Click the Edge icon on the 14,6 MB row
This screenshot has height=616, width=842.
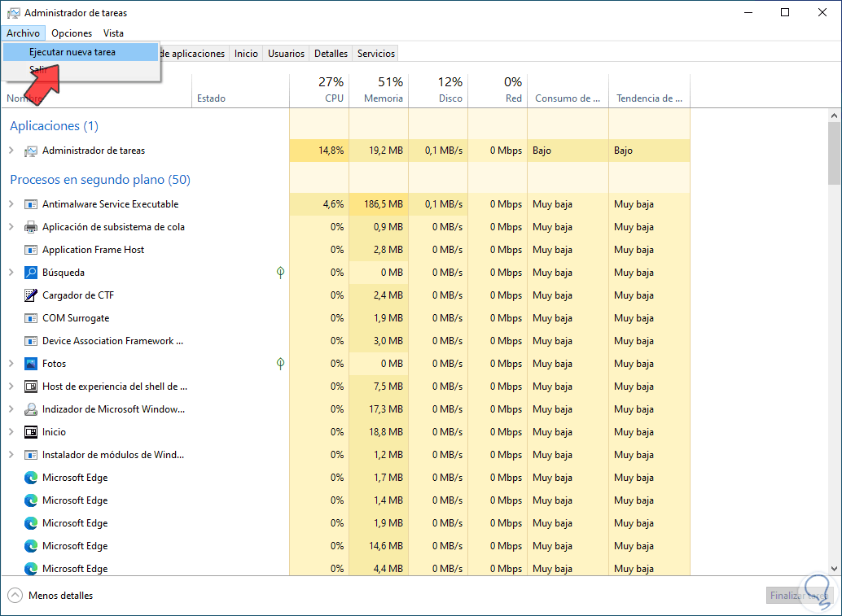(x=31, y=546)
